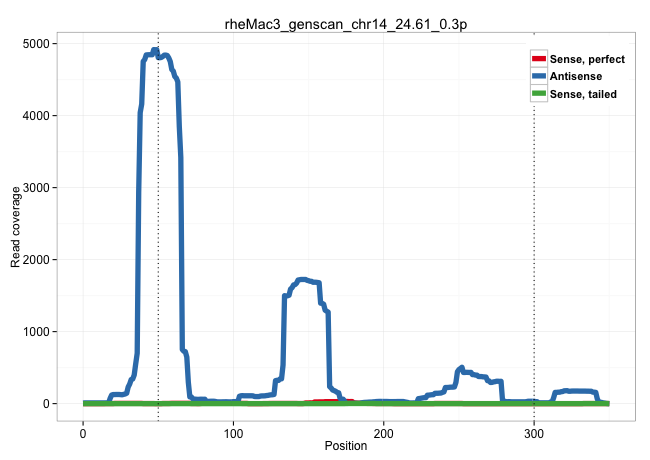Click the green Sense, tailed legend swatch
650x460 pixels.
pyautogui.click(x=539, y=93)
